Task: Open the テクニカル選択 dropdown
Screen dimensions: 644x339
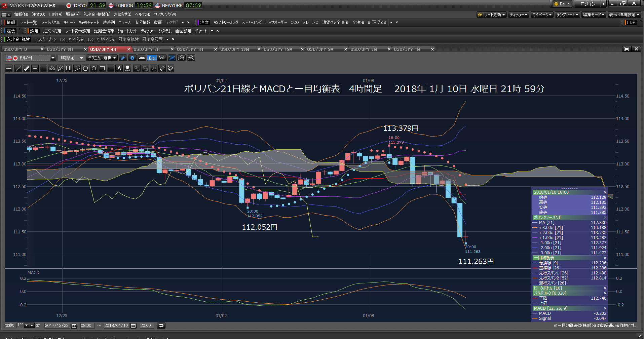Action: (102, 58)
